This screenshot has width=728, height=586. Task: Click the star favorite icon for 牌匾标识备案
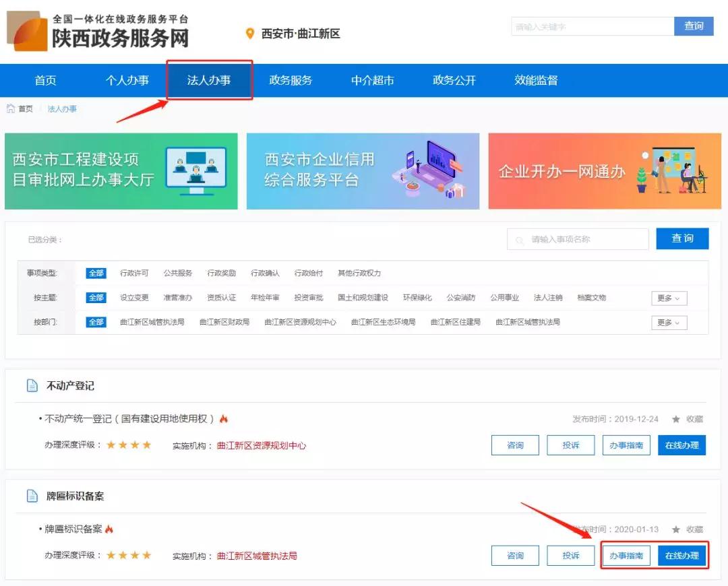[x=676, y=529]
